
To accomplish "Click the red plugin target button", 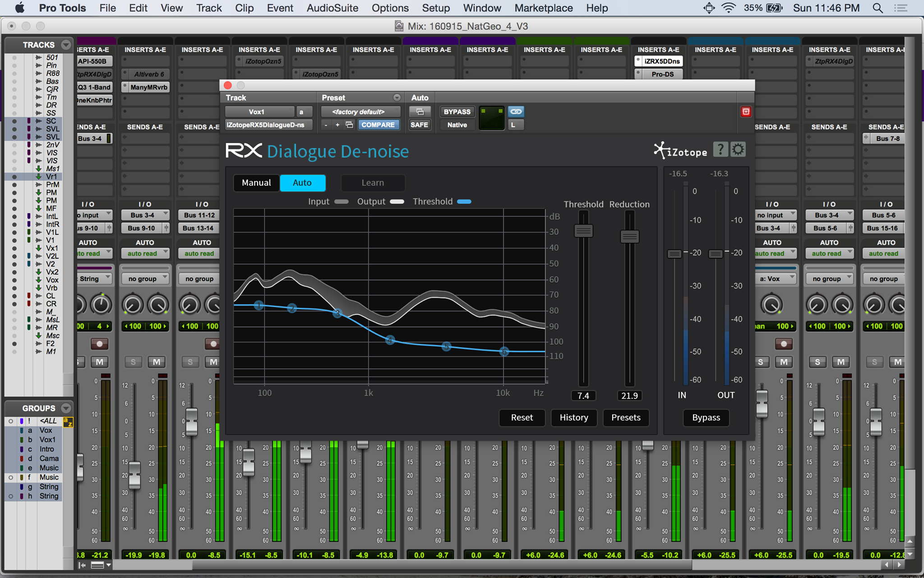I will [746, 112].
